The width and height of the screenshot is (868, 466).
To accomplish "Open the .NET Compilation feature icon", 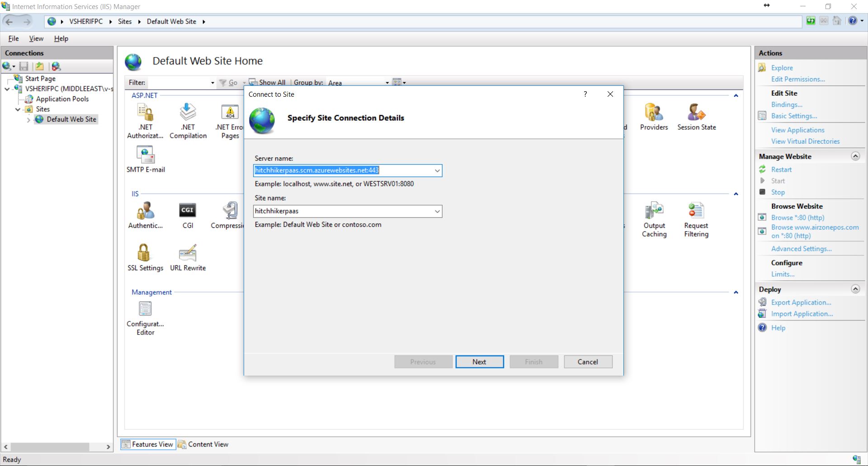I will click(x=188, y=113).
